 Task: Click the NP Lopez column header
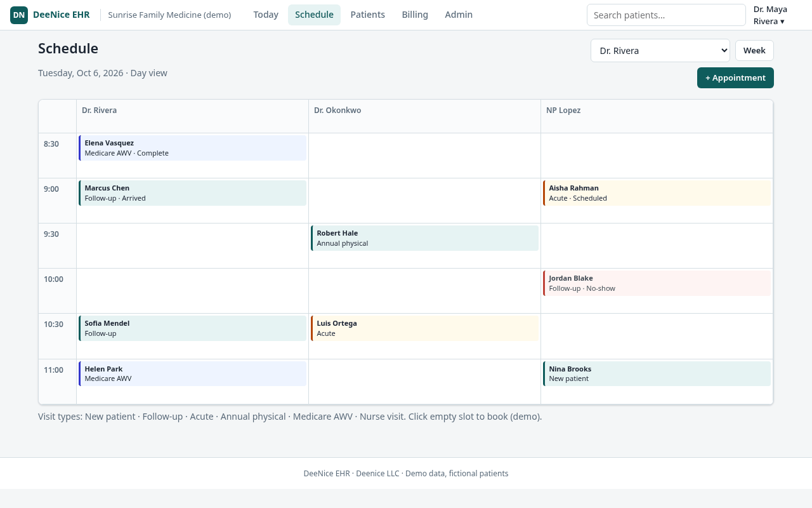pyautogui.click(x=657, y=116)
